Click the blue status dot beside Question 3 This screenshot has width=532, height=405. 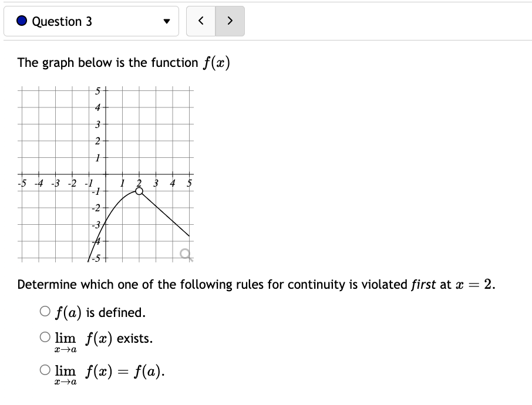(x=21, y=21)
